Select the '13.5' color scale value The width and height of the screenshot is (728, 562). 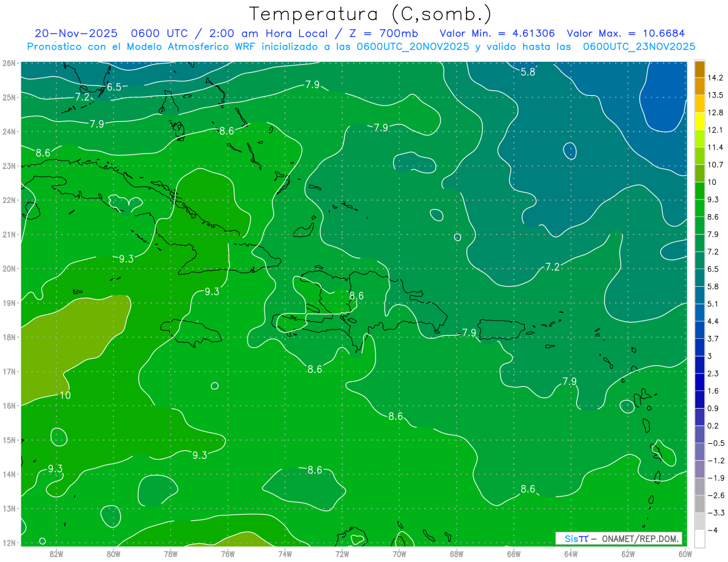click(716, 95)
